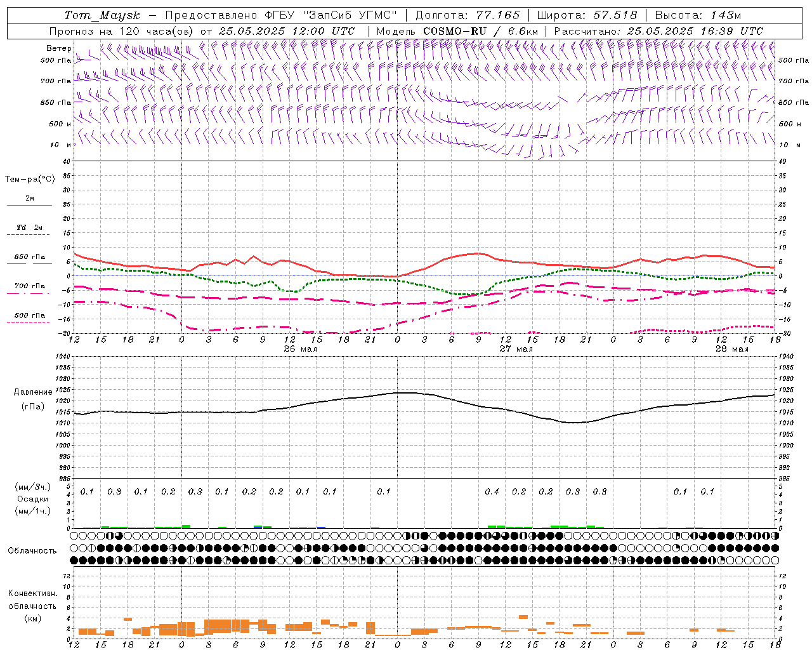The height and width of the screenshot is (650, 812).
Task: Select the '10 м' wind level label on the left
Action: pos(62,145)
